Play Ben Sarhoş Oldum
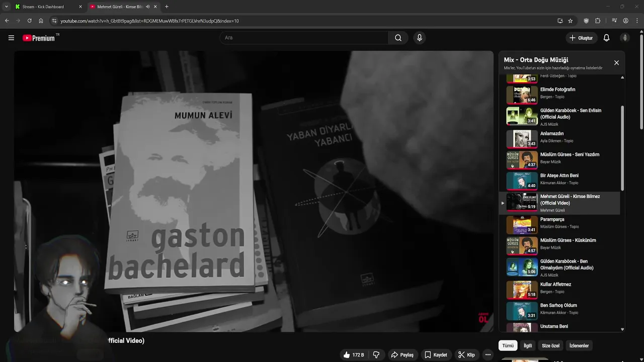644x362 pixels. [x=559, y=310]
